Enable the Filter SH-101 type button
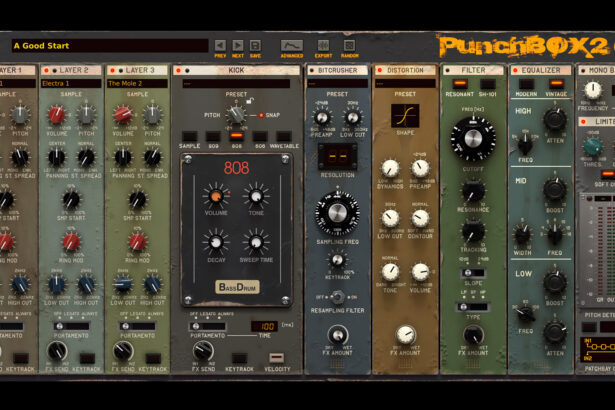Viewport: 615px width, 410px height. tap(488, 84)
